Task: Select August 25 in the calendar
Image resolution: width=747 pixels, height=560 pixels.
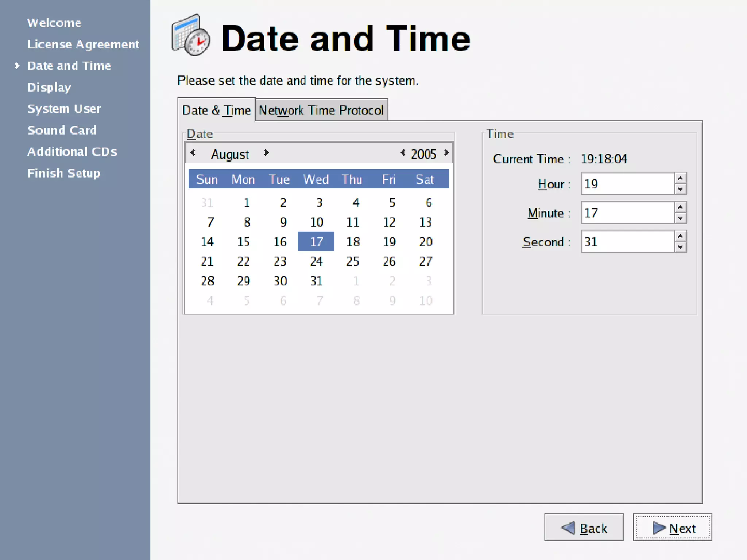Action: [353, 261]
